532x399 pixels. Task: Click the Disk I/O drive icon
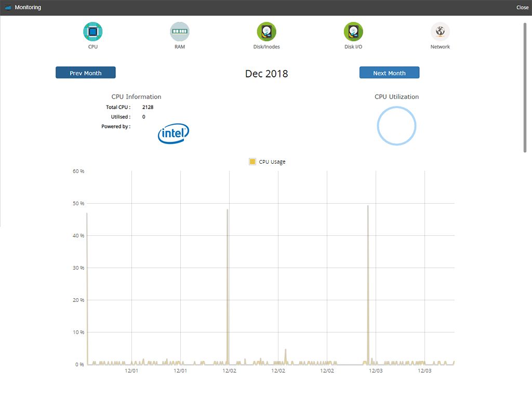pos(353,32)
